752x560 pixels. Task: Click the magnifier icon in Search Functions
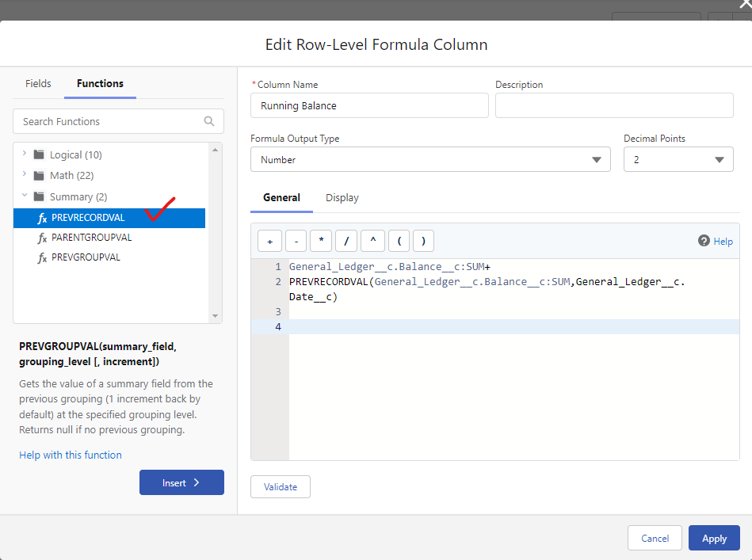coord(208,121)
